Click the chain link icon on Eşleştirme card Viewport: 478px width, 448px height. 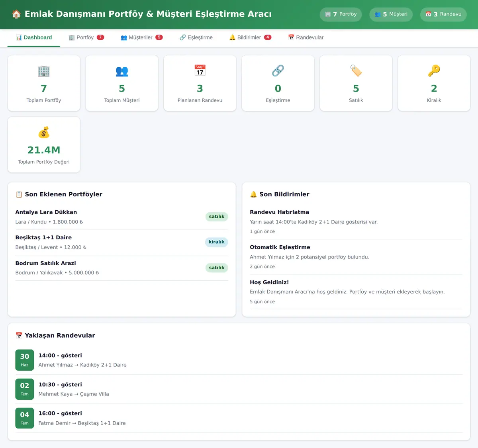click(x=278, y=70)
